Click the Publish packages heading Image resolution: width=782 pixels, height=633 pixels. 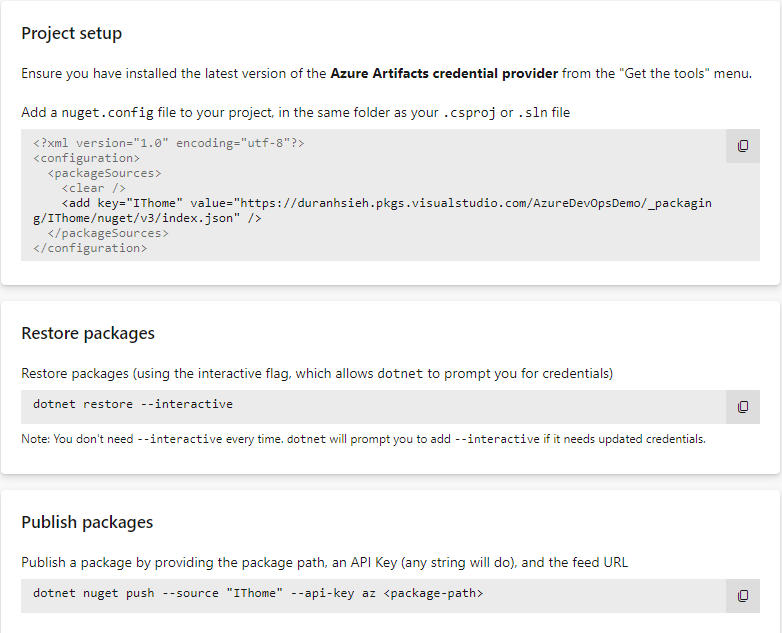point(87,522)
